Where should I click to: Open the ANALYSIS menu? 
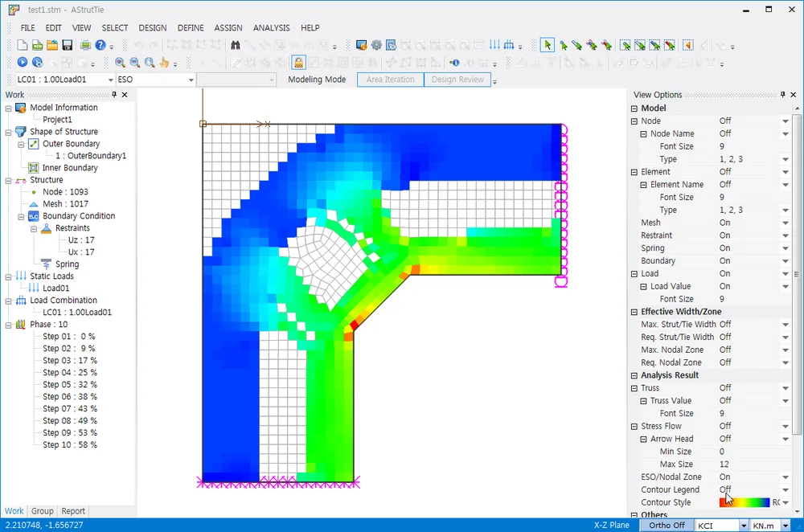pos(271,27)
